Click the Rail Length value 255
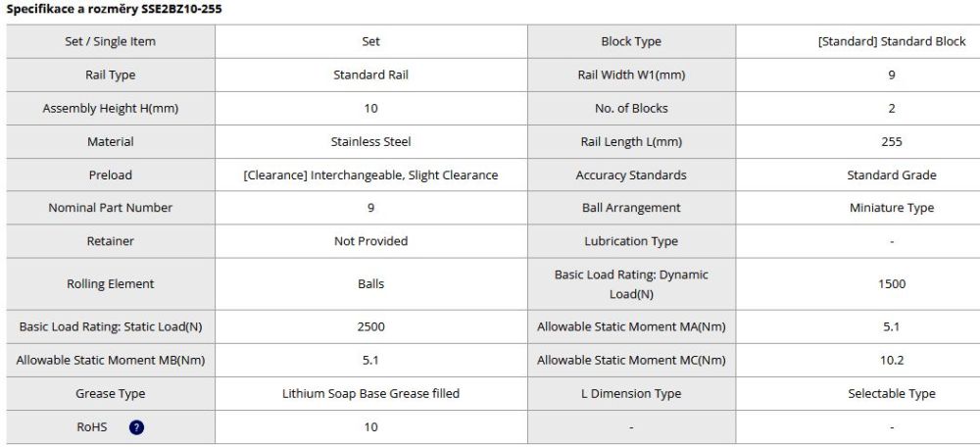 pos(891,142)
